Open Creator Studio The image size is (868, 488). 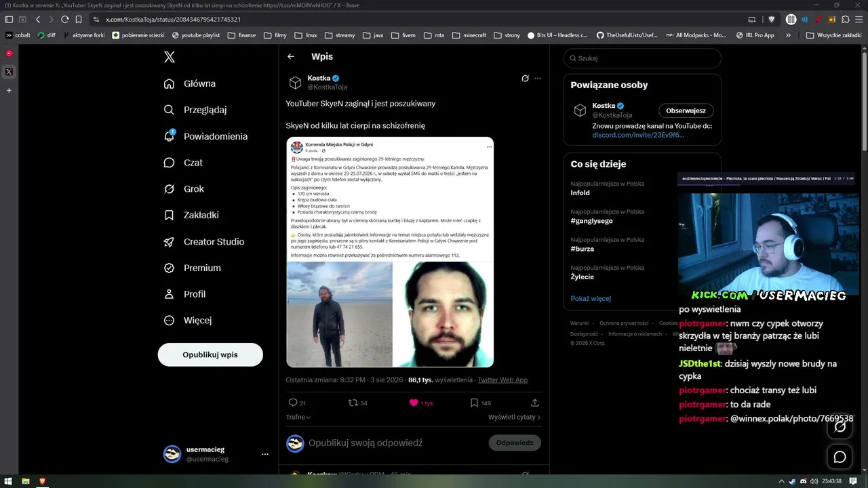204,241
